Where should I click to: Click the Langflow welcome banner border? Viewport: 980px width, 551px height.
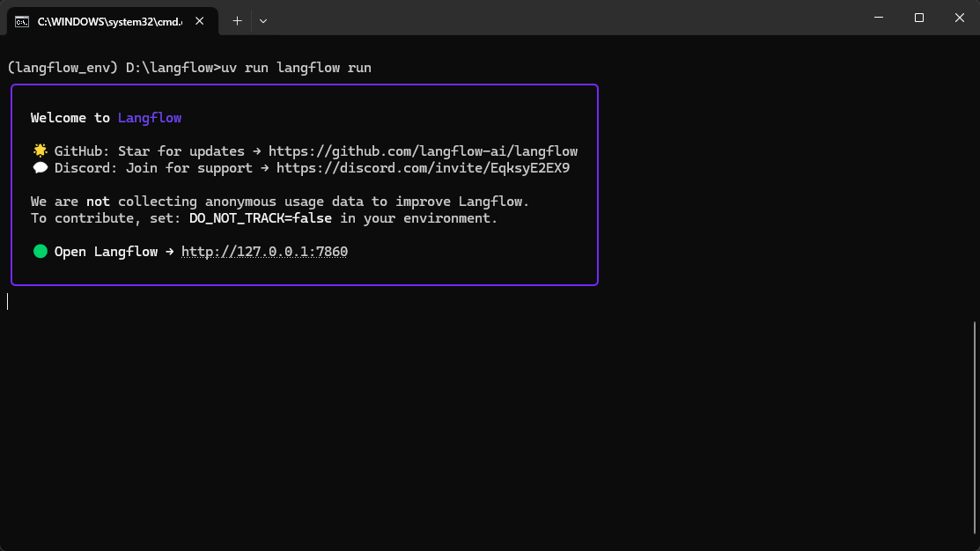[304, 85]
